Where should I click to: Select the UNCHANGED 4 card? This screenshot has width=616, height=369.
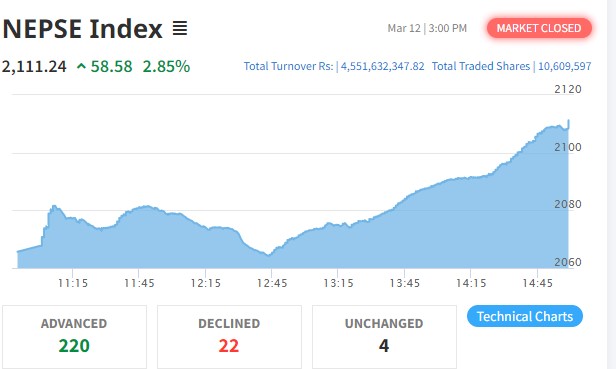click(384, 337)
